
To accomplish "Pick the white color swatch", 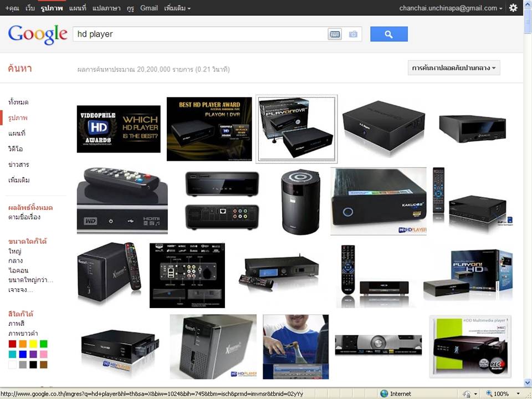I will point(13,365).
